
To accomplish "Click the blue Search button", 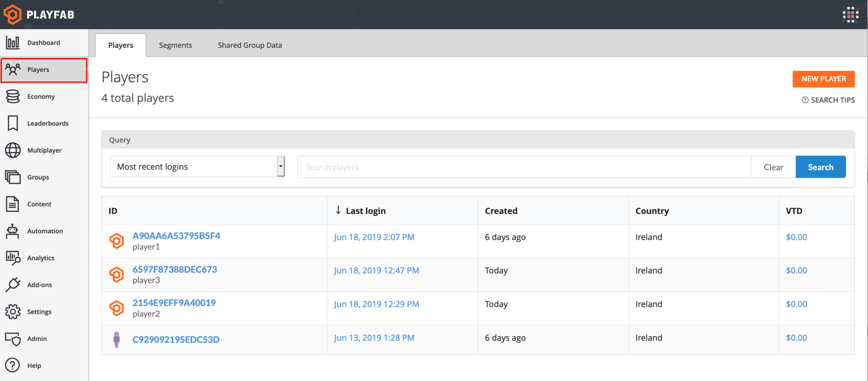I will (821, 167).
